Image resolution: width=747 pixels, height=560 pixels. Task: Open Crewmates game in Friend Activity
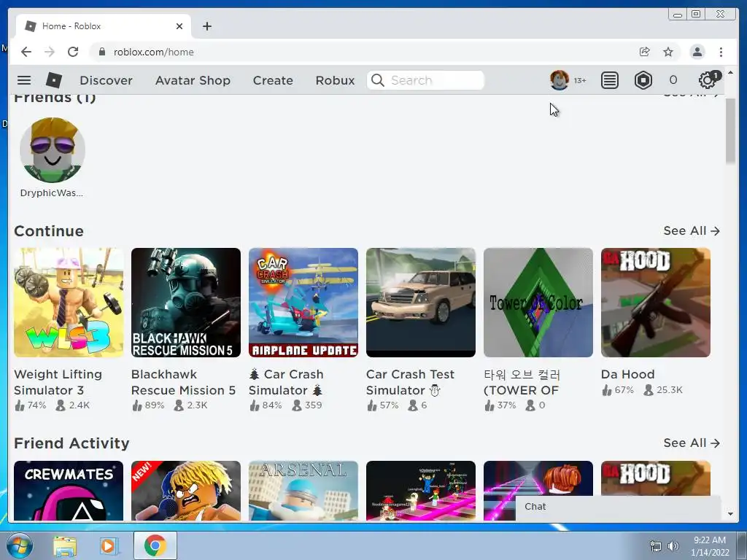click(69, 491)
